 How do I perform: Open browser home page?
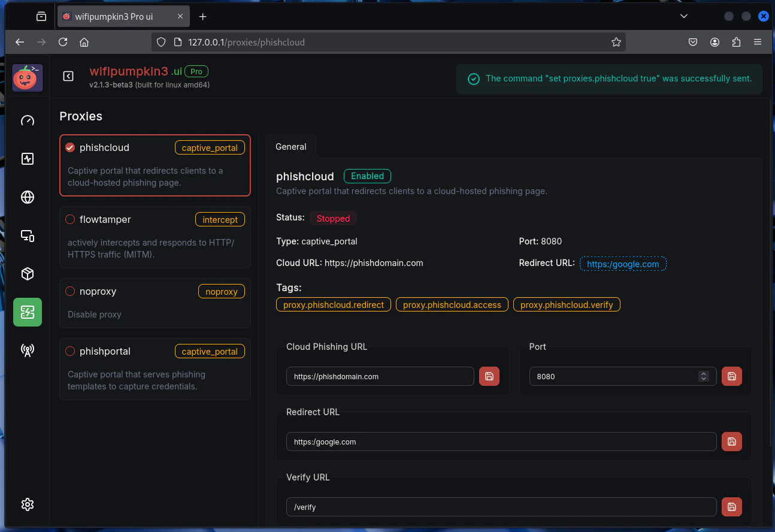[x=84, y=42]
